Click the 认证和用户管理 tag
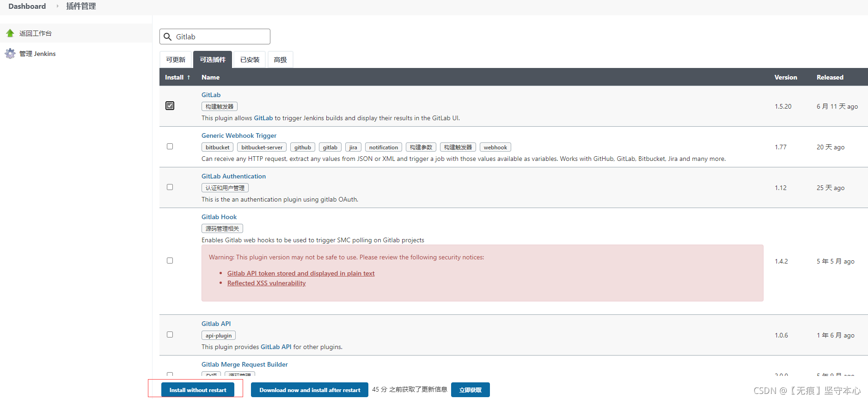Viewport: 868px width, 399px height. [x=225, y=188]
